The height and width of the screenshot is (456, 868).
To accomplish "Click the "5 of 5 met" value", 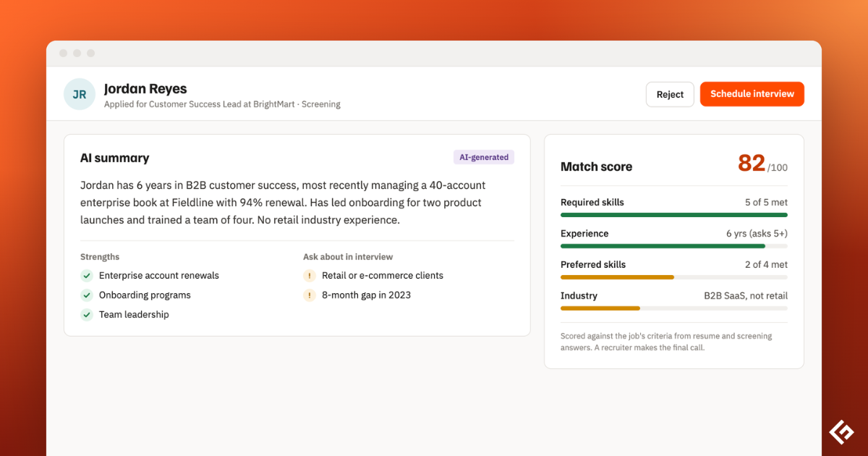I will pos(766,203).
